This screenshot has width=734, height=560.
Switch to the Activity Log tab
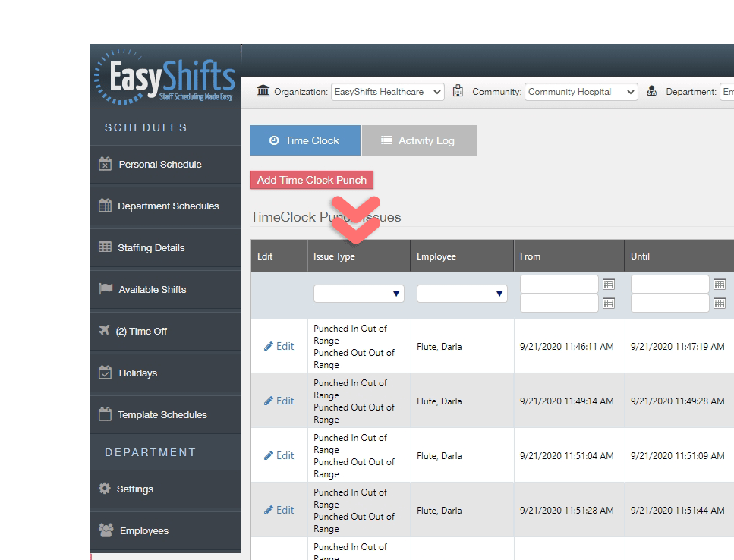pyautogui.click(x=420, y=140)
